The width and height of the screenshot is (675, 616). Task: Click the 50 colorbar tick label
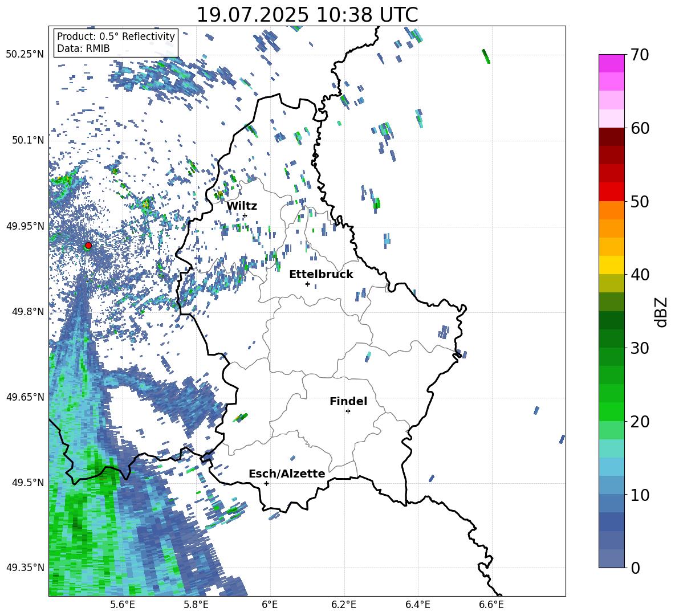click(640, 201)
